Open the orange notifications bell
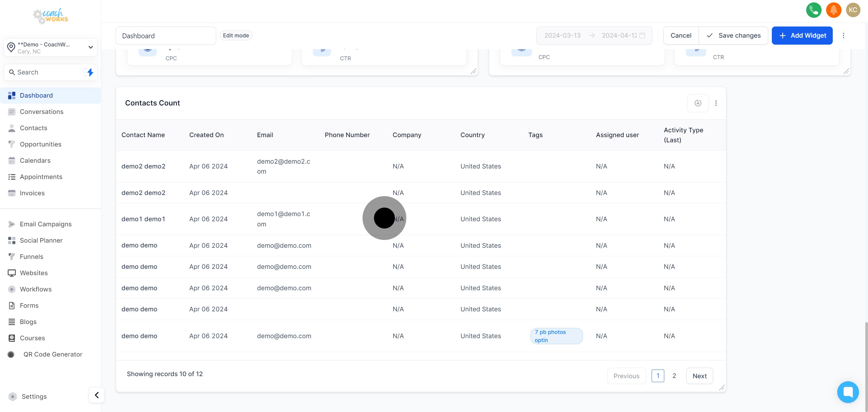 833,10
